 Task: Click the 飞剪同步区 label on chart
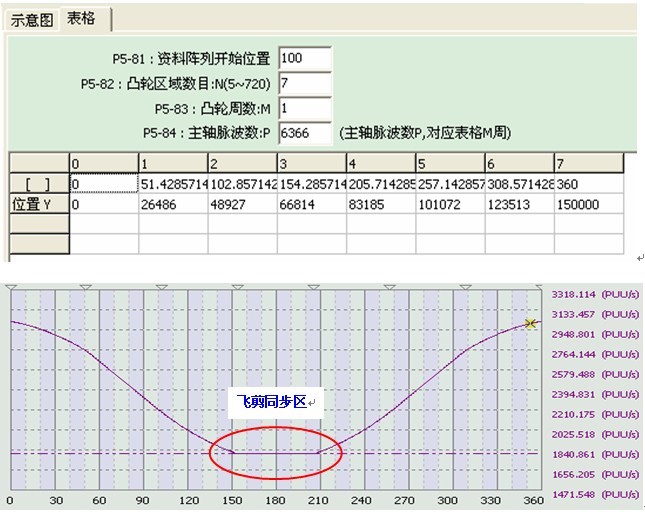(271, 402)
